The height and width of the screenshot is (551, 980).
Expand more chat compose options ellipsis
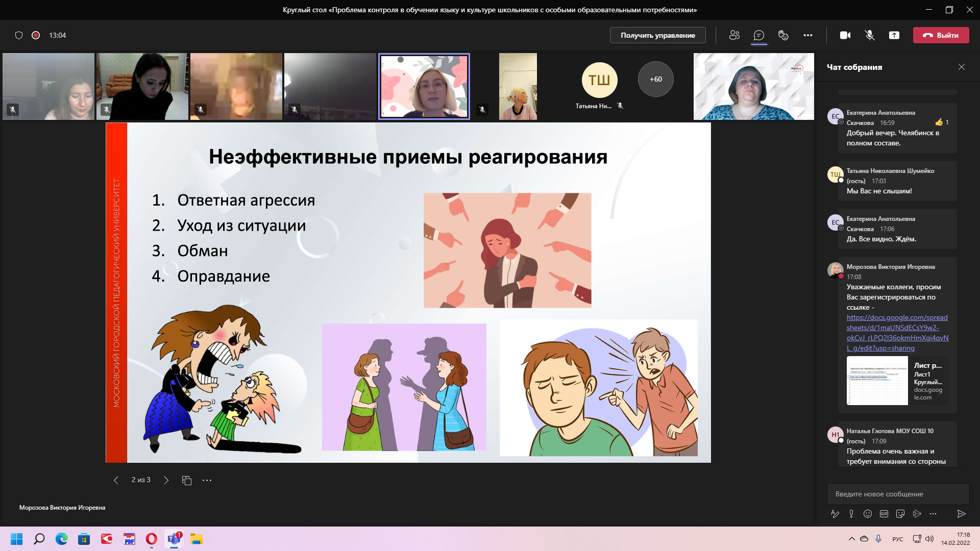[933, 514]
